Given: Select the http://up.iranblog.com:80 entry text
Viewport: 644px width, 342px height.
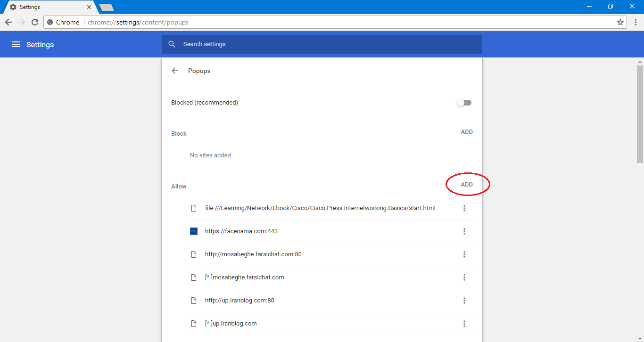Looking at the screenshot, I should [x=239, y=301].
